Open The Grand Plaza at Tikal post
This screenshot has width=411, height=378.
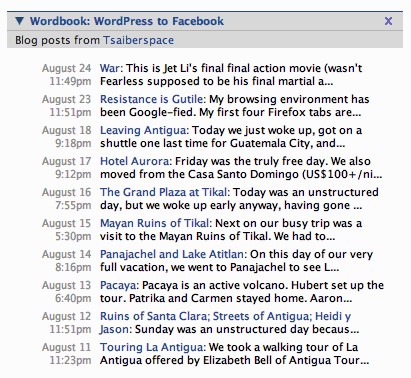click(163, 192)
